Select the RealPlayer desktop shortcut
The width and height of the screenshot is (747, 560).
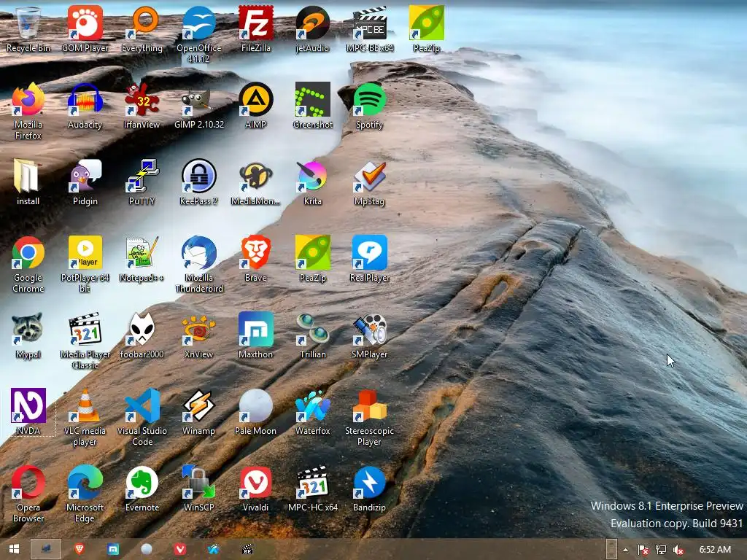[x=370, y=259]
